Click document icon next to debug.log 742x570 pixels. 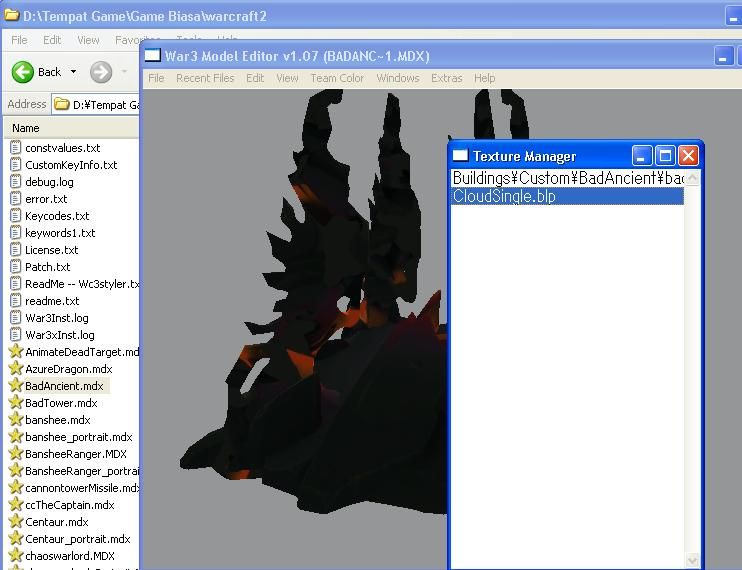pos(16,182)
